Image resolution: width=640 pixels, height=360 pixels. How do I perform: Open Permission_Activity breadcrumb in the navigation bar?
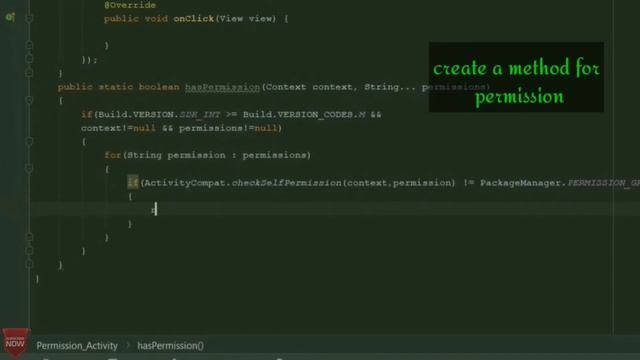[77, 346]
